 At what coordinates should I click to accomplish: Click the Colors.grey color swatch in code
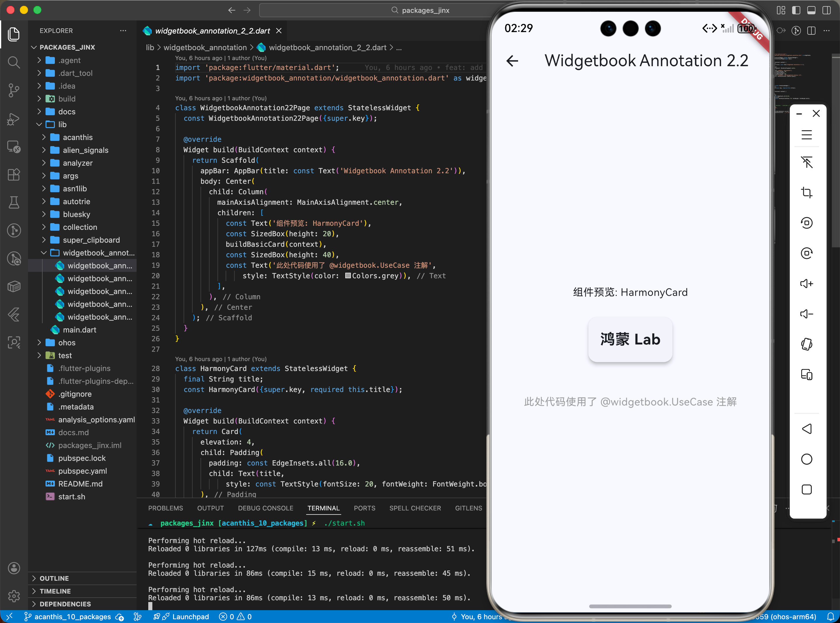point(348,276)
